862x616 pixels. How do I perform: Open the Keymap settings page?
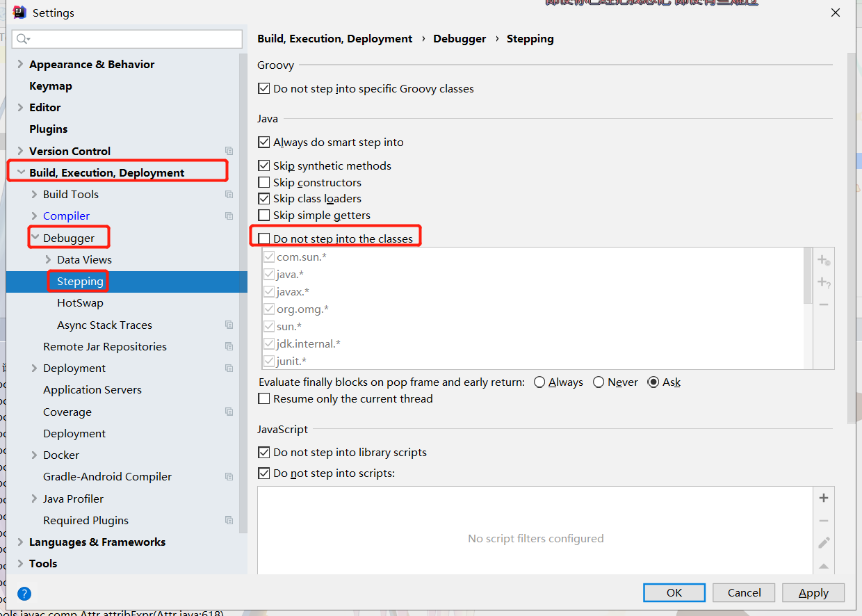click(x=51, y=86)
